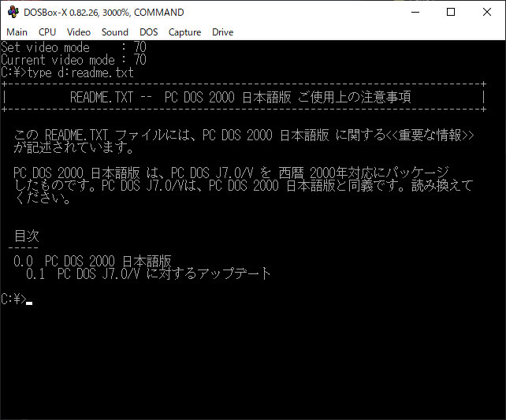Click the line 'ください。'
The width and height of the screenshot is (506, 420).
[43, 198]
